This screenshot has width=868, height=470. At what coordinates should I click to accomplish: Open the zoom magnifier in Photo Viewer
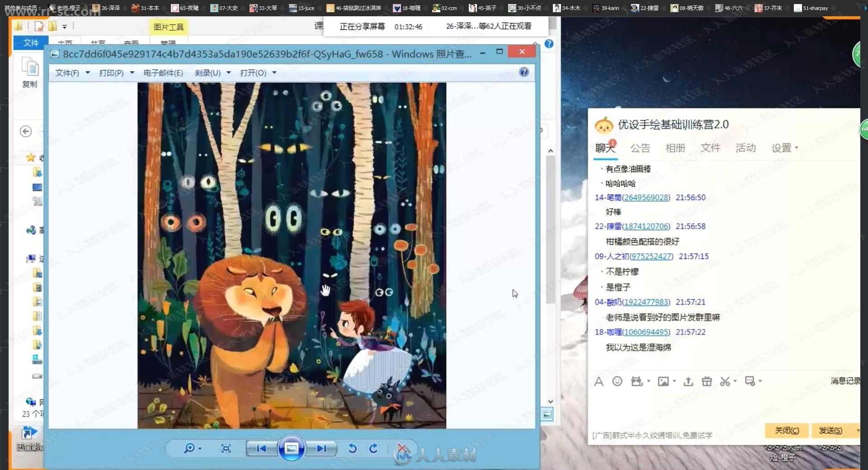coord(189,448)
